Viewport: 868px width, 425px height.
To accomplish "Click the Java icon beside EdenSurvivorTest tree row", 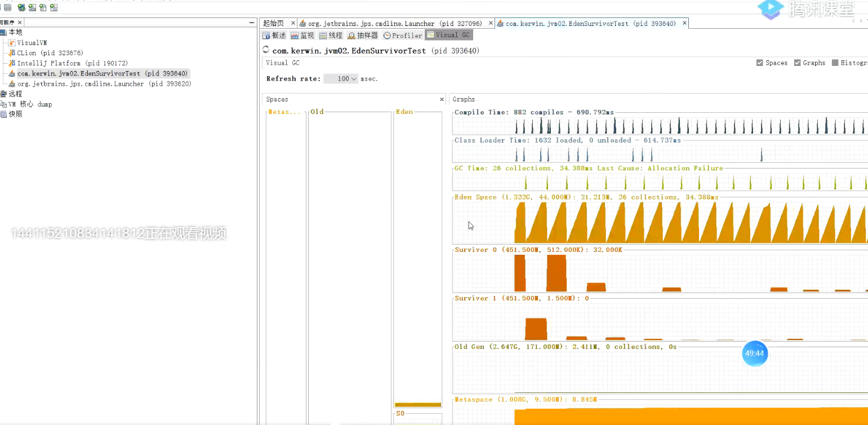I will 12,73.
